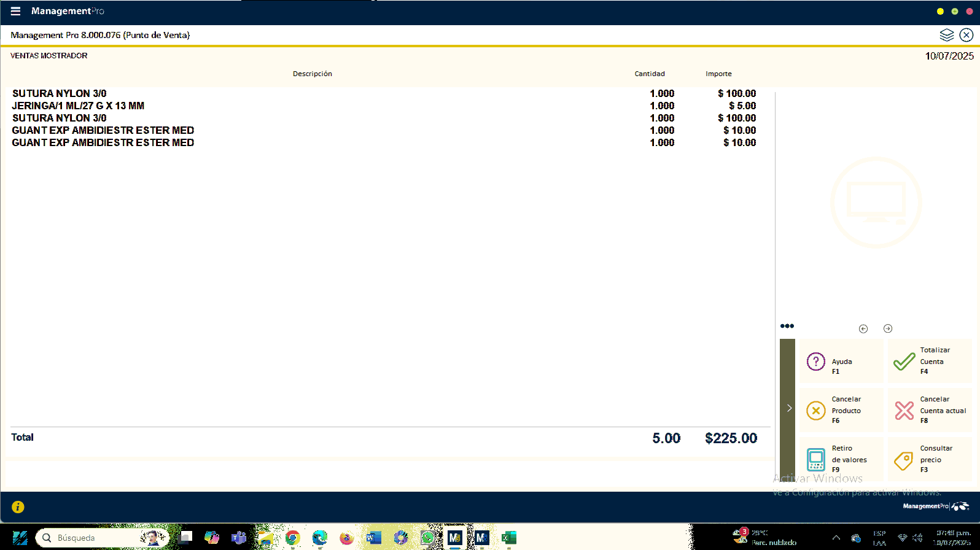The height and width of the screenshot is (550, 980).
Task: Click the Búsqueda taskbar search box
Action: pos(103,538)
